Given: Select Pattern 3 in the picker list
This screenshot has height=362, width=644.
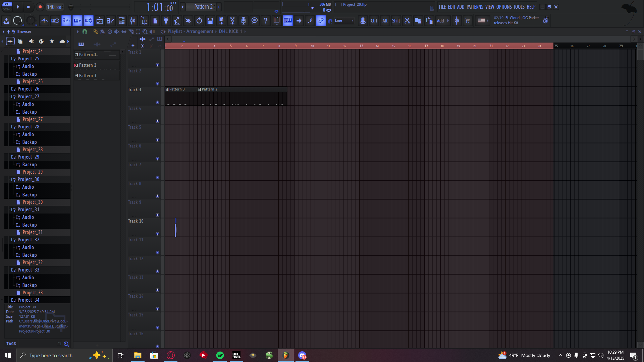Looking at the screenshot, I should pyautogui.click(x=88, y=76).
